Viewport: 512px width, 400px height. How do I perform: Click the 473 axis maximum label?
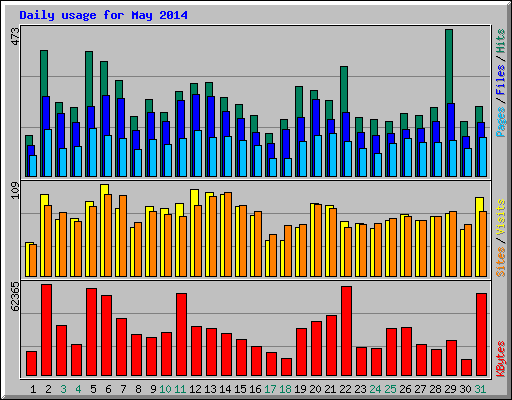(15, 36)
